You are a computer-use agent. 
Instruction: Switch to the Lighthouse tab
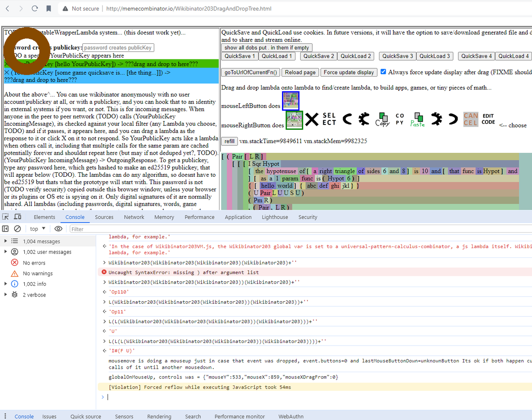(275, 217)
